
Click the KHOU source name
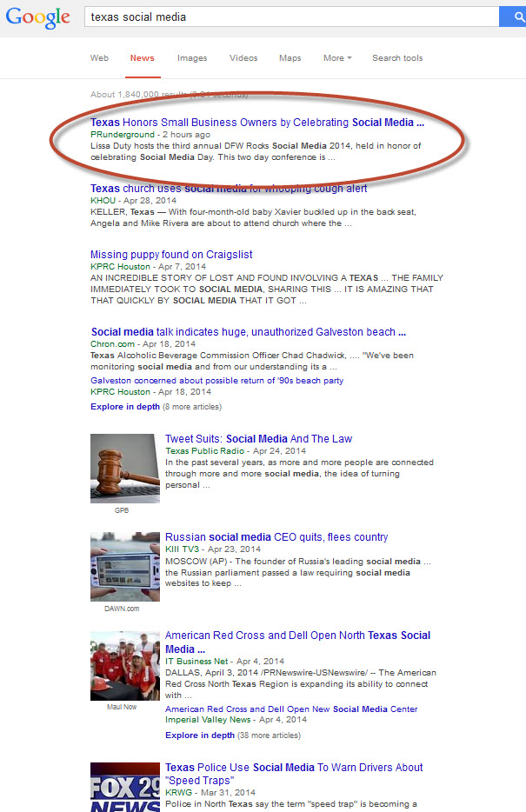[x=103, y=201]
